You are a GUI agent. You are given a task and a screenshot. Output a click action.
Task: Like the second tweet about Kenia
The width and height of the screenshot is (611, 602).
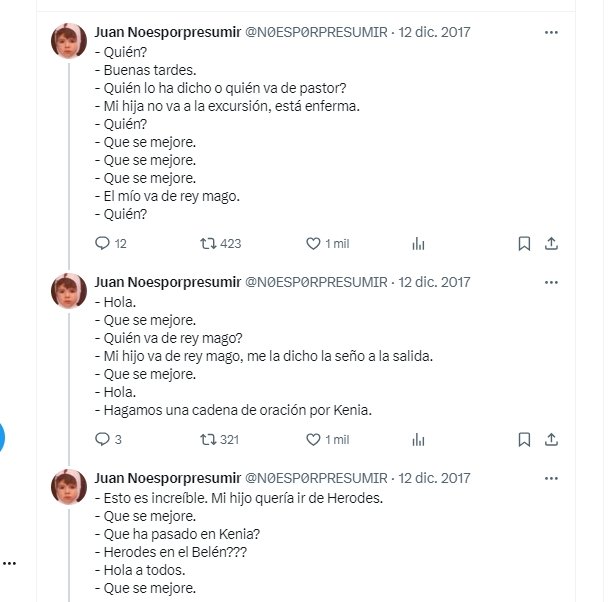click(x=316, y=439)
